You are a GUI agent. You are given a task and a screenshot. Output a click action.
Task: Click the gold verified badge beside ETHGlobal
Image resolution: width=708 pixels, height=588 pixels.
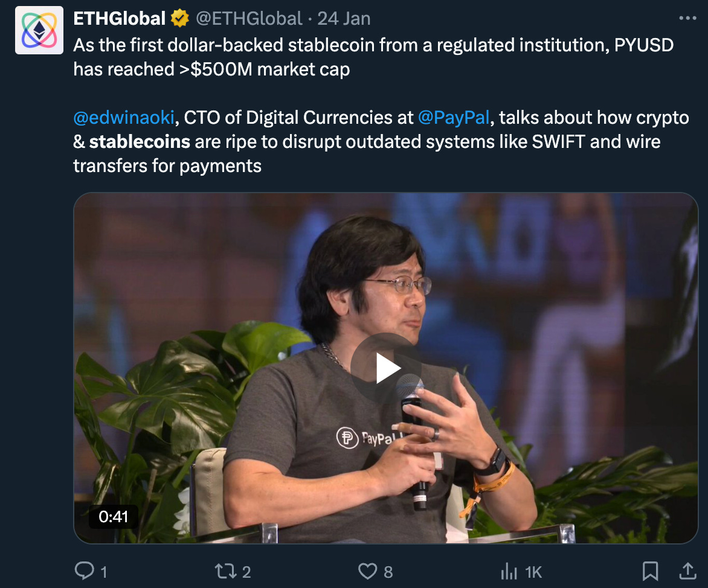(179, 19)
